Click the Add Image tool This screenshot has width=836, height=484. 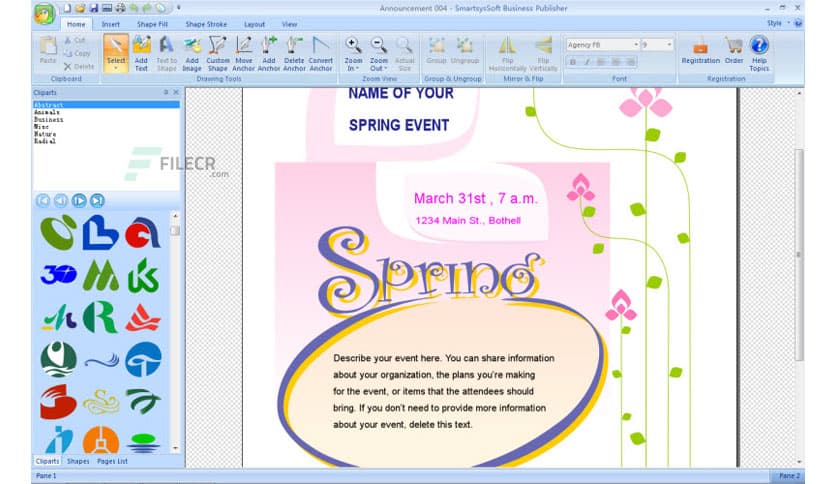[x=192, y=53]
